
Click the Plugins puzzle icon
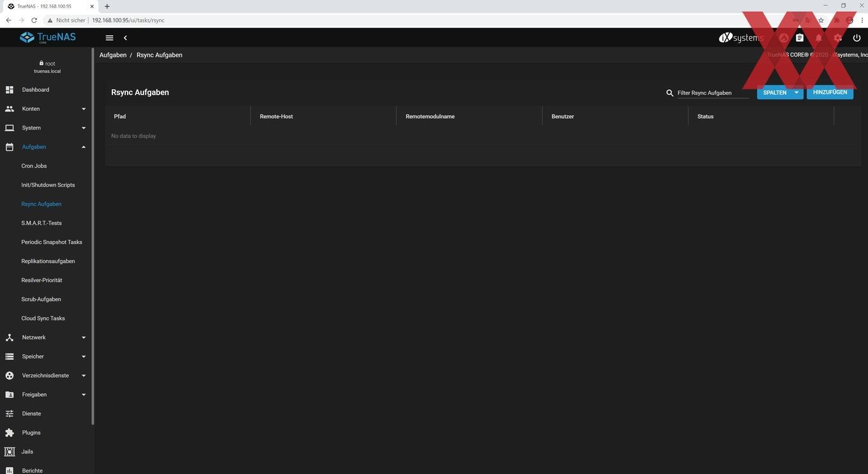pos(10,433)
